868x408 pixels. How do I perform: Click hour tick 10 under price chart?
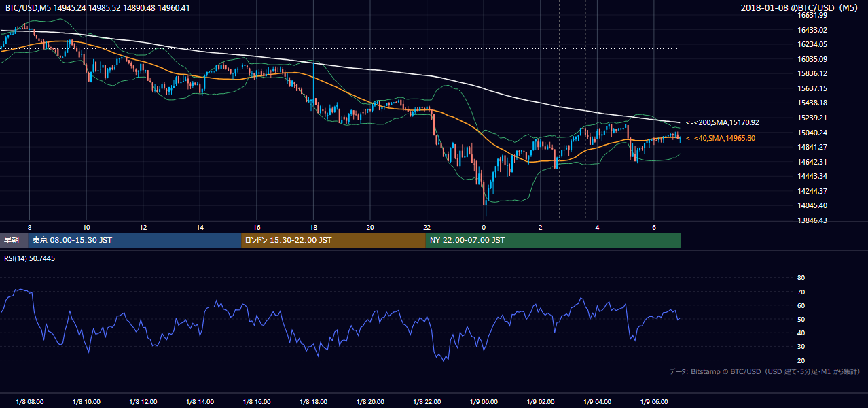click(x=86, y=227)
